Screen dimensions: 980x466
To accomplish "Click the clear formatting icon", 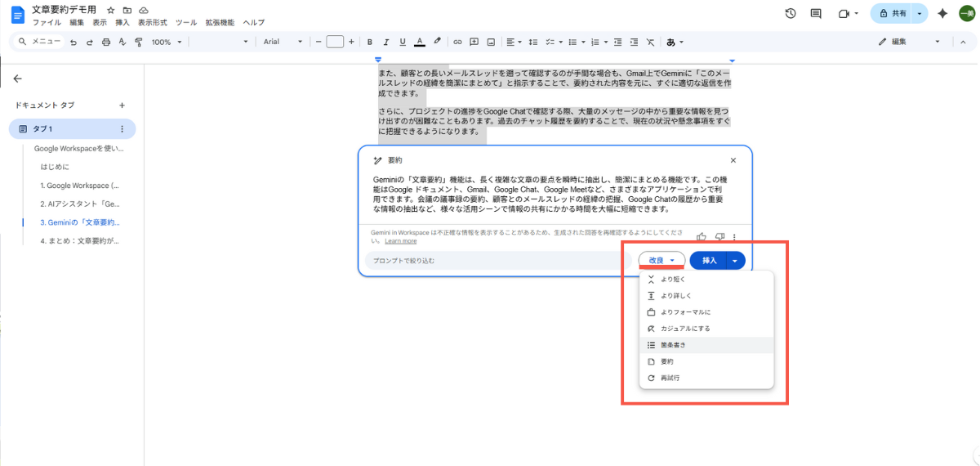I will (x=650, y=42).
